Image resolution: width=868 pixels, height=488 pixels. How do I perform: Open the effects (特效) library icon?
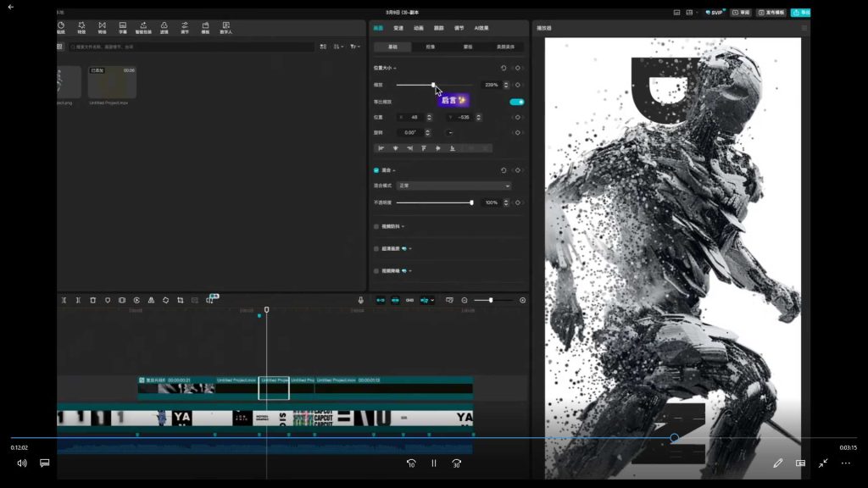pyautogui.click(x=81, y=28)
